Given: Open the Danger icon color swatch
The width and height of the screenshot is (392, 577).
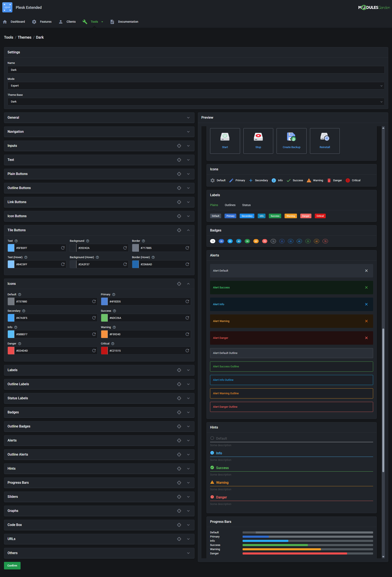Looking at the screenshot, I should [x=11, y=351].
